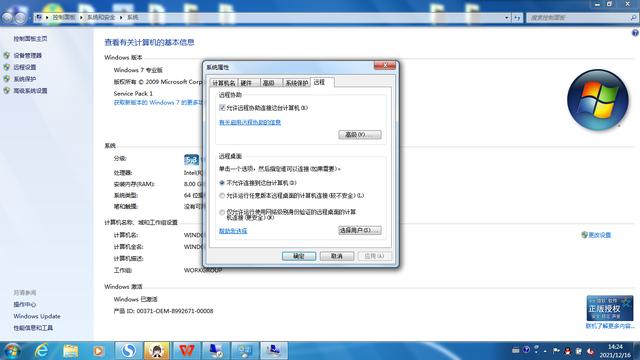Switch to the Control Panel taskbar window
The width and height of the screenshot is (640, 360).
point(244,351)
